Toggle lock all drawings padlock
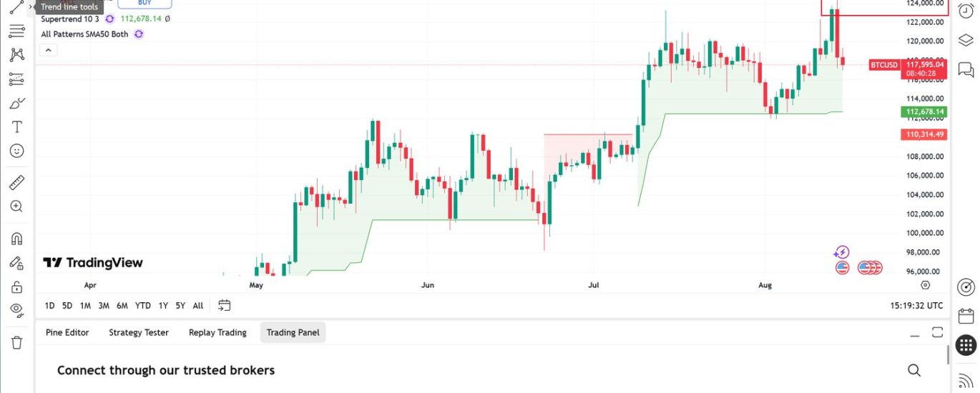The image size is (980, 393). 17,287
